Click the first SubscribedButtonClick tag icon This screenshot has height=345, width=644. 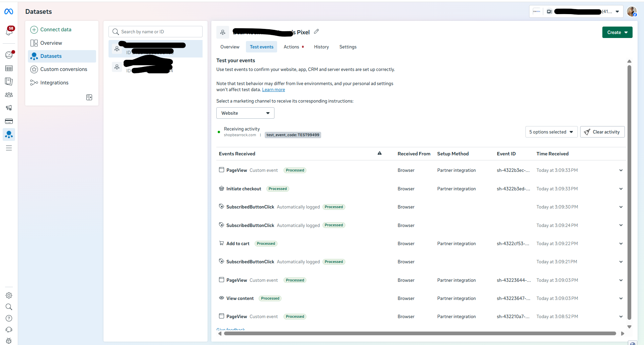[x=221, y=206]
